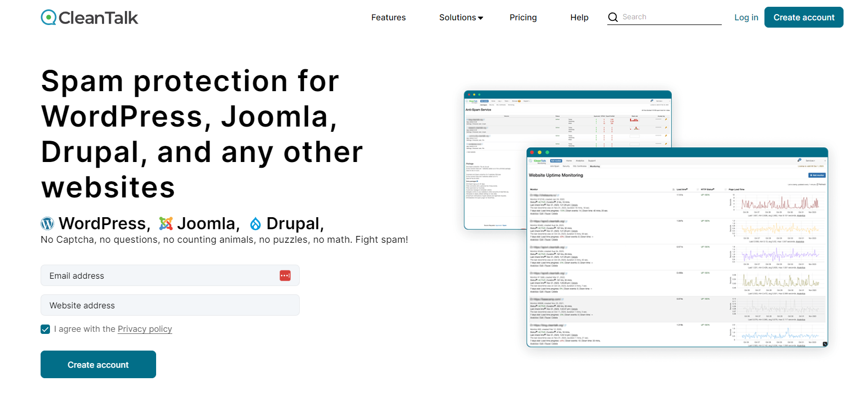Viewport: 868px width, 411px height.
Task: Click into the Website address field
Action: pyautogui.click(x=170, y=305)
